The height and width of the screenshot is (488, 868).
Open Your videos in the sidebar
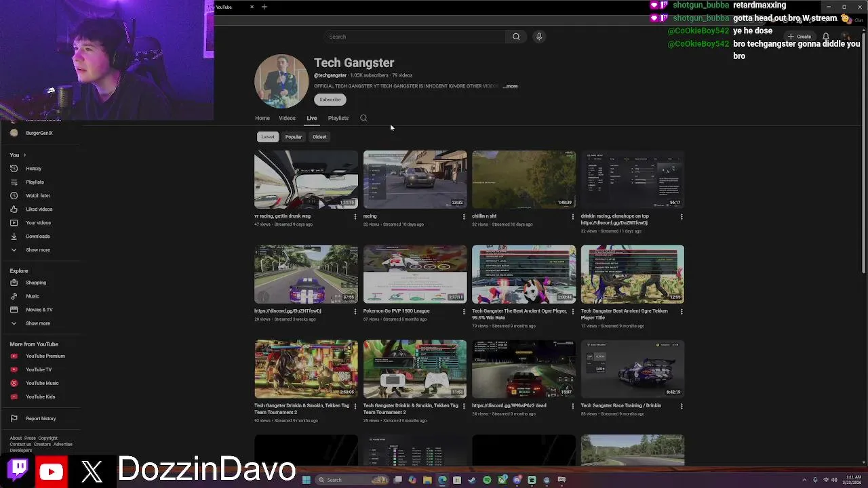pos(38,222)
